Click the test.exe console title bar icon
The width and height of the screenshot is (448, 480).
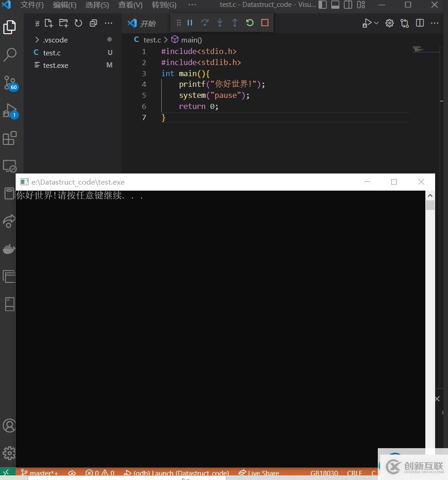pos(24,182)
